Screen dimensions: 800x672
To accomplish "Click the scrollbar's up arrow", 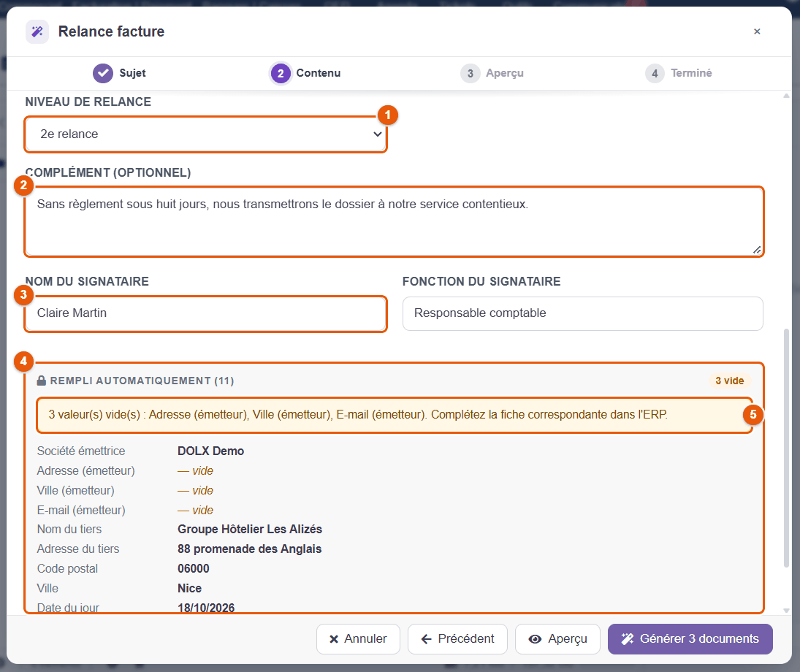I will tap(786, 96).
